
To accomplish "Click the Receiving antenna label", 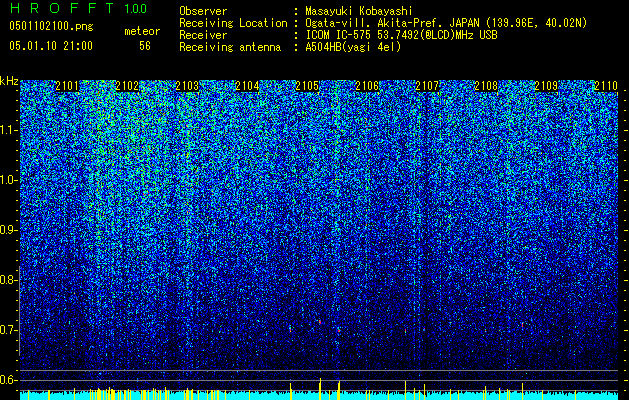I will pyautogui.click(x=230, y=47).
